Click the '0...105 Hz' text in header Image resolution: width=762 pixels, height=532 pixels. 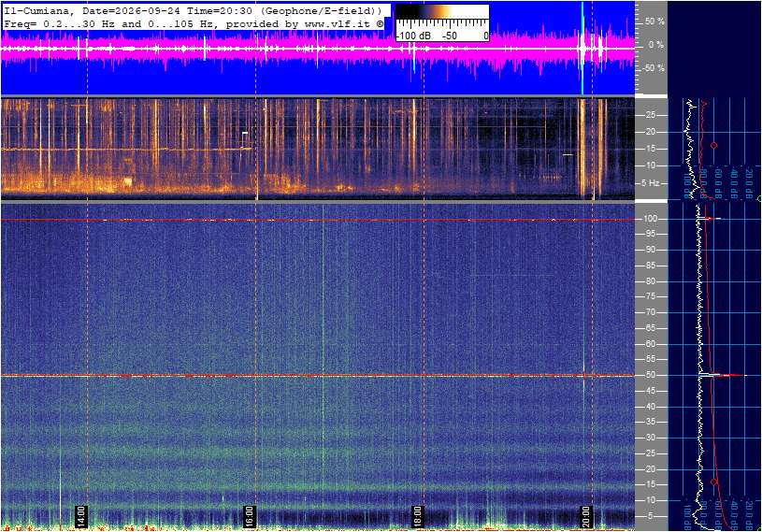(179, 23)
